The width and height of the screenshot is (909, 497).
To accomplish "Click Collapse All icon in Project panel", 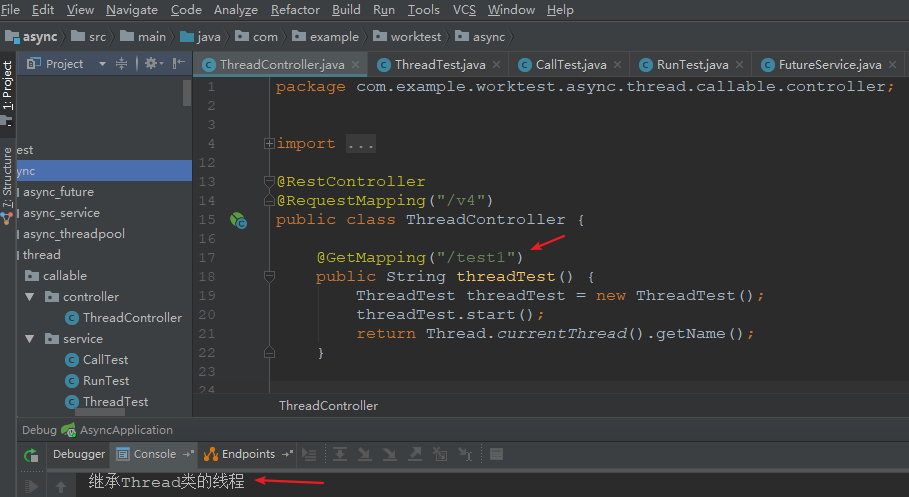I will coord(121,64).
